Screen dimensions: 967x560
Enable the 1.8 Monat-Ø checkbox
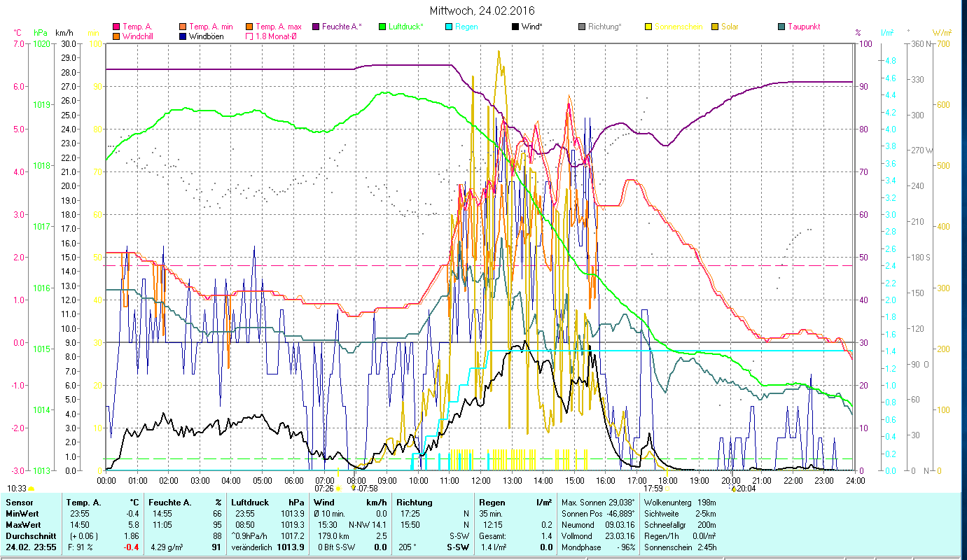[249, 36]
